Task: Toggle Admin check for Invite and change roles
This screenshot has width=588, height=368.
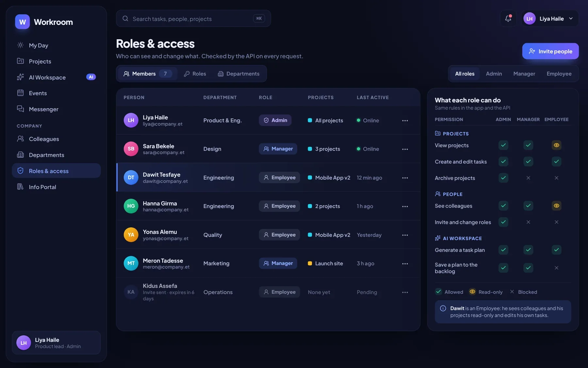Action: click(x=503, y=222)
